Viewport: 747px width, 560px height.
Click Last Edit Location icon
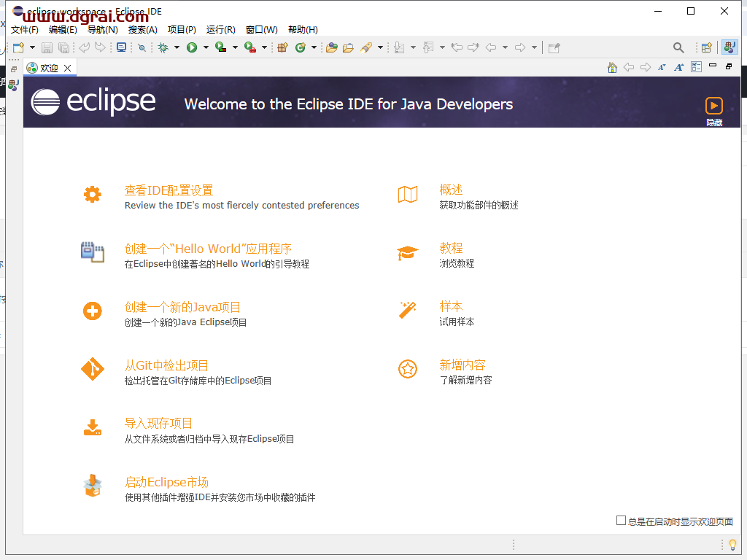tap(457, 47)
